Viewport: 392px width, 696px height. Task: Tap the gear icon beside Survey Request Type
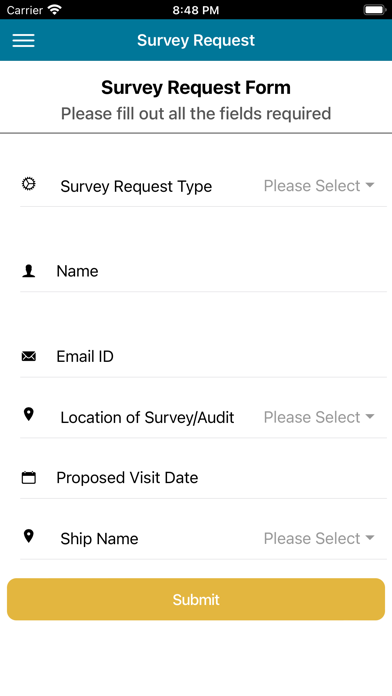29,184
